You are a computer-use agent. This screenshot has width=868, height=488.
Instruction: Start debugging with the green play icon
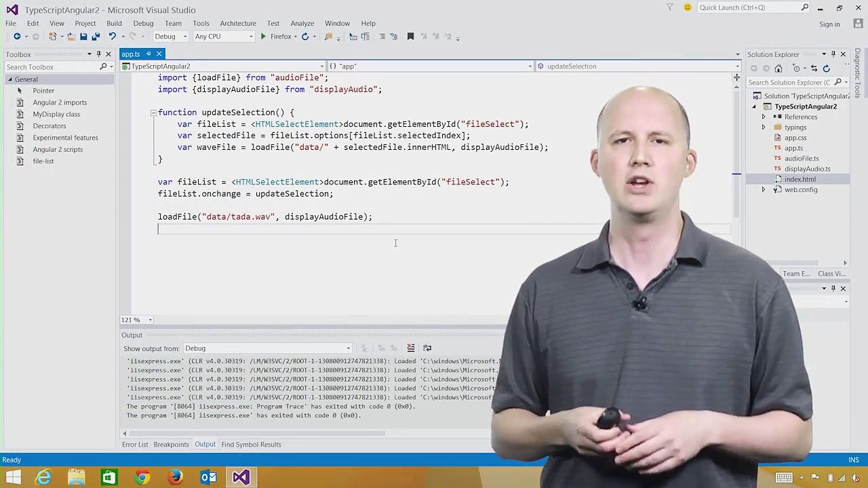point(263,37)
